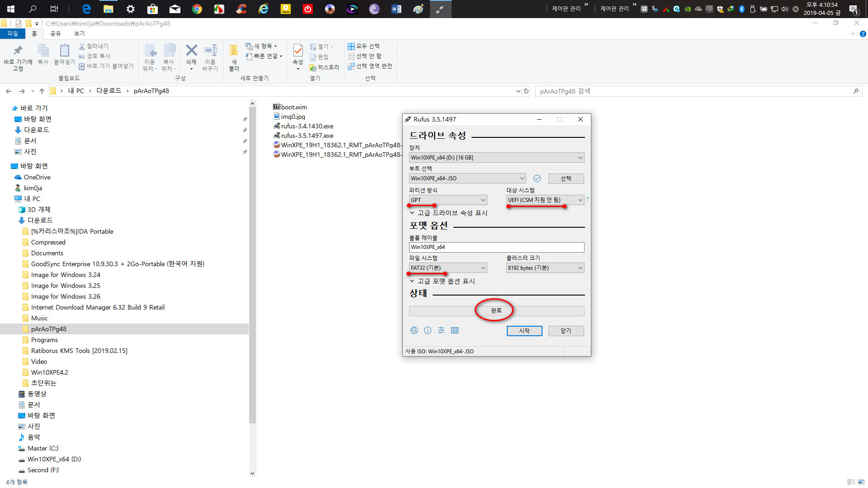Click the Rufus about info icon
This screenshot has width=868, height=488.
coord(428,330)
